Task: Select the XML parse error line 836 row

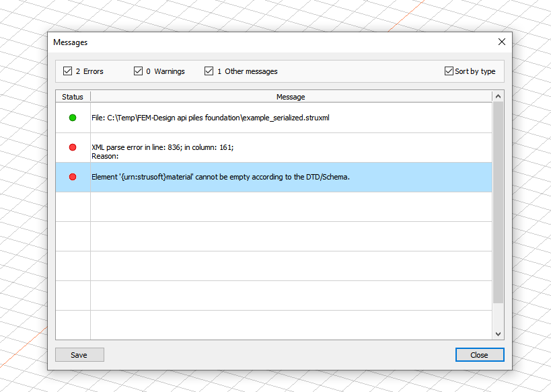Action: (274, 147)
